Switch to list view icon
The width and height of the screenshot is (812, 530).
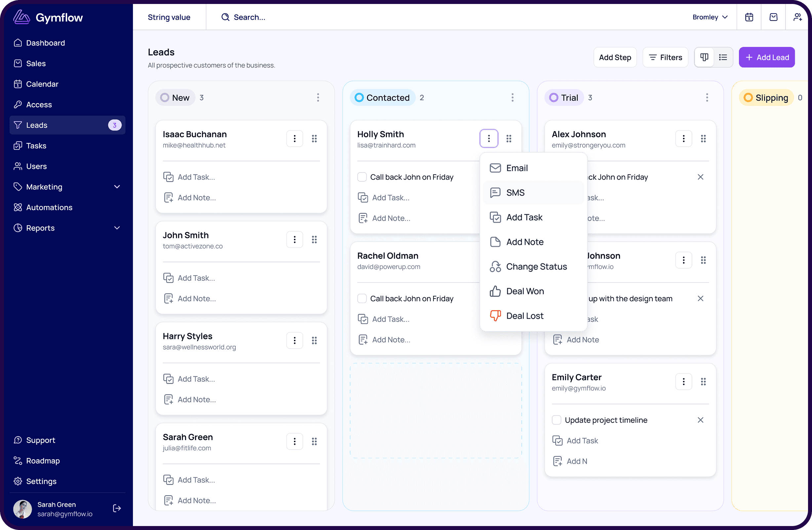[x=723, y=57]
